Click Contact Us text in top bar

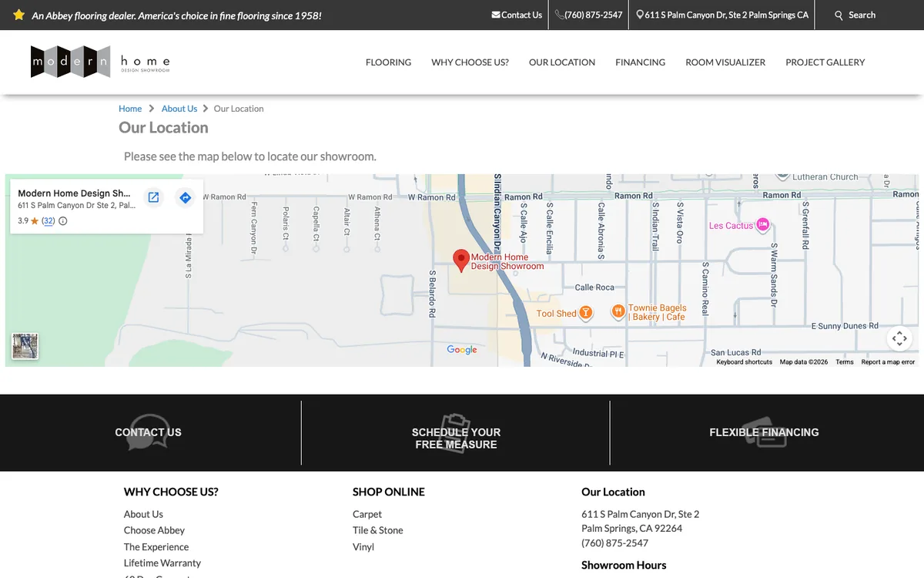(x=521, y=15)
